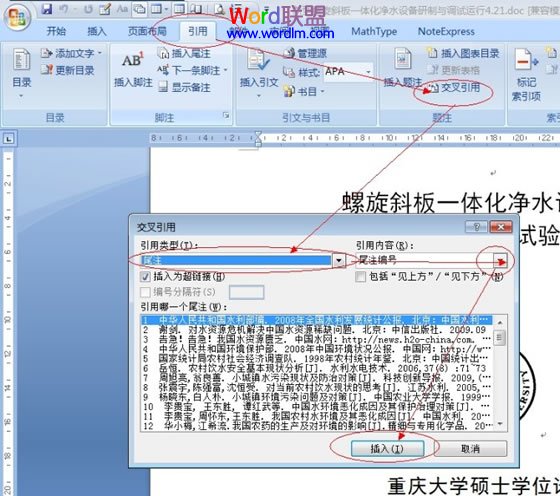Click the endnote list scroll down arrow
The image size is (560, 496).
[x=500, y=424]
